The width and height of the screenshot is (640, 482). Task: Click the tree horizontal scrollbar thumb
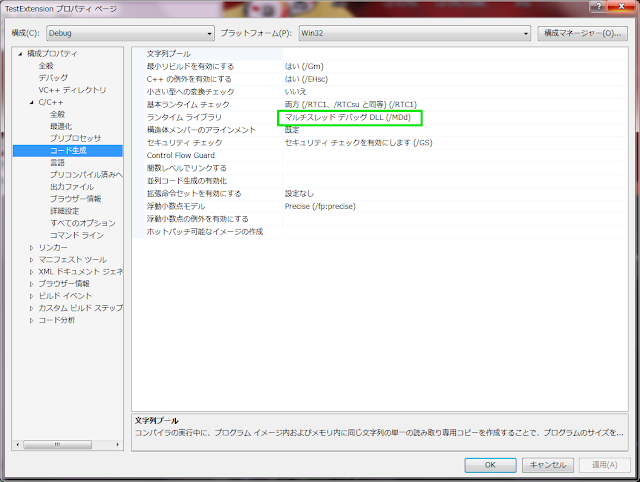(58, 444)
